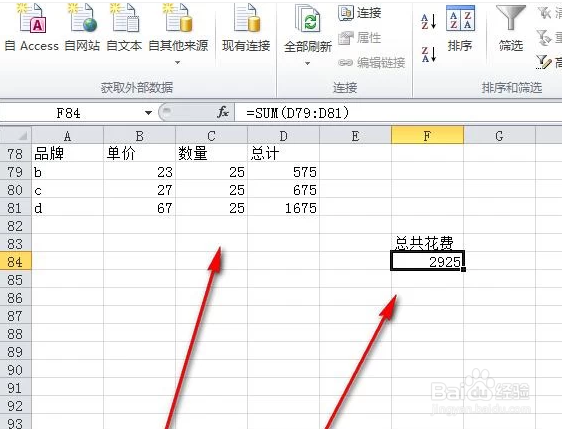The image size is (562, 429).
Task: Select brand cell 'd' in row 81
Action: tap(67, 208)
